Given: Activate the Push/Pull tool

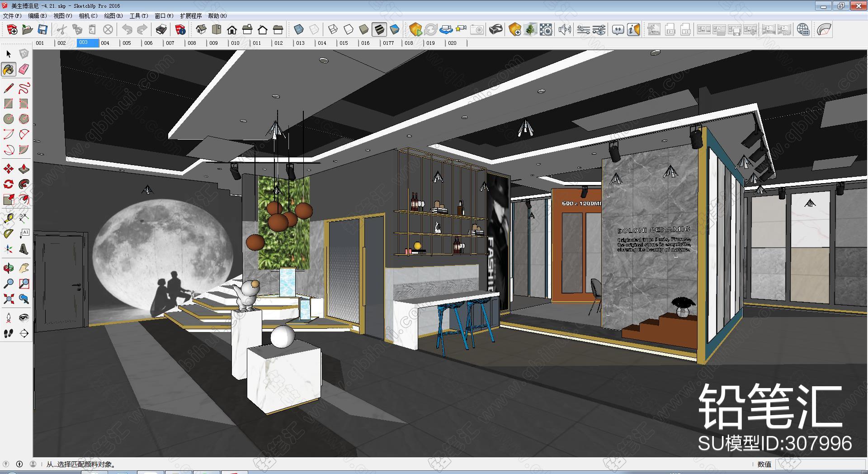Looking at the screenshot, I should (24, 169).
